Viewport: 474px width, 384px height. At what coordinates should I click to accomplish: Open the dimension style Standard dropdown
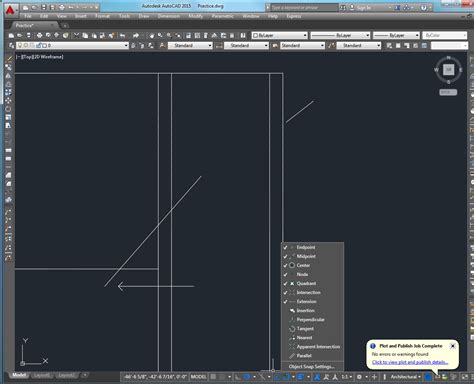(x=246, y=45)
